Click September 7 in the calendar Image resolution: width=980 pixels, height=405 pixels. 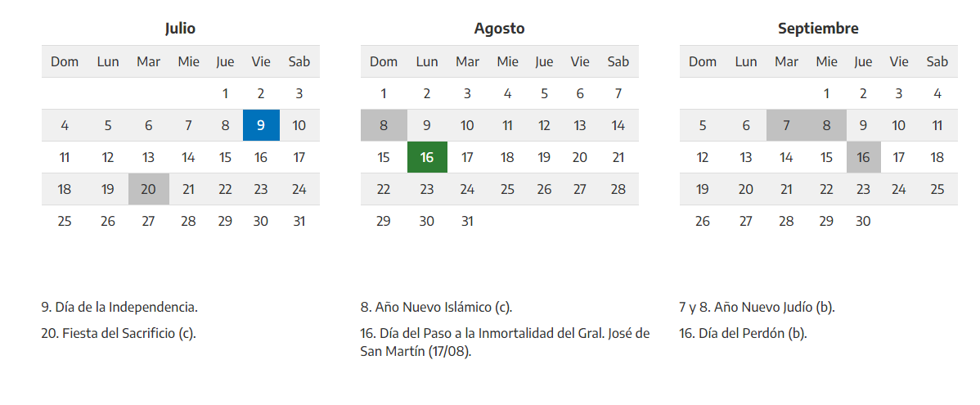[x=786, y=125]
